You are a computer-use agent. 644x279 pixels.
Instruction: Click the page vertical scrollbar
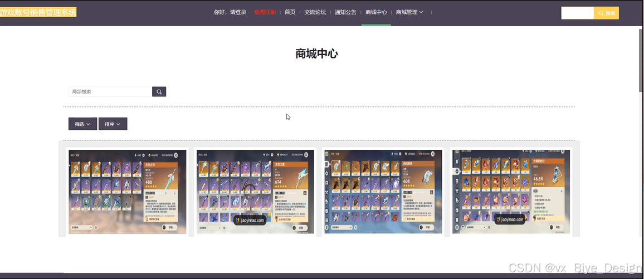pos(641,60)
